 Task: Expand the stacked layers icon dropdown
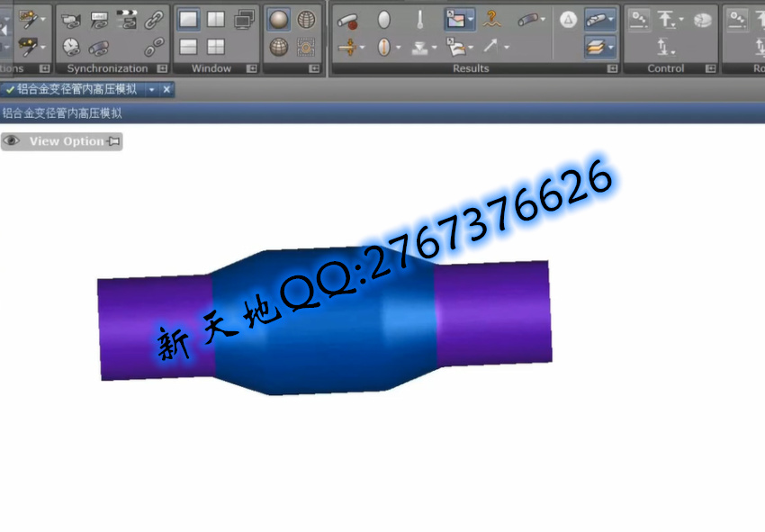(612, 47)
